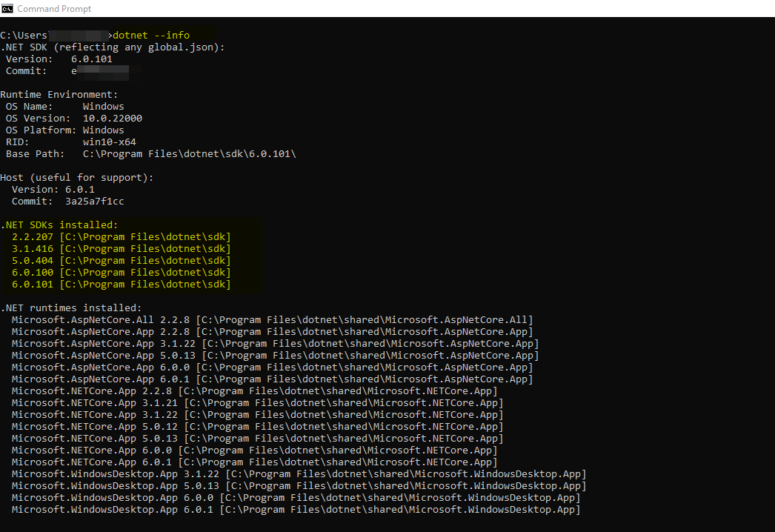
Task: Click the Host Commit 3a25a7f1cc value
Action: point(94,202)
